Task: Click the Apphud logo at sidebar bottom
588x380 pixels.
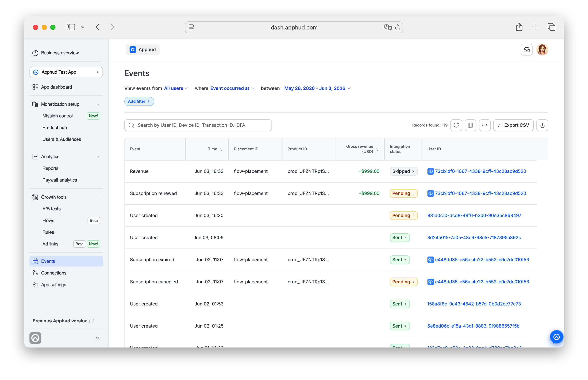Action: click(x=35, y=338)
